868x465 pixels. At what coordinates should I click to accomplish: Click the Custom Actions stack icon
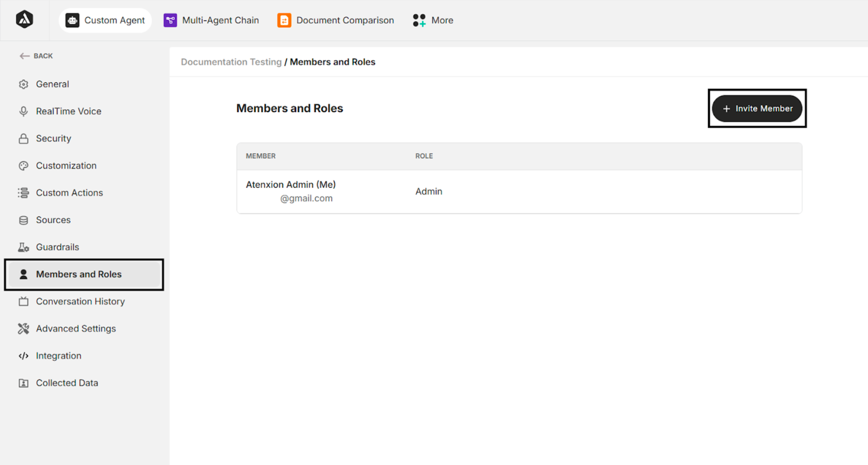24,193
